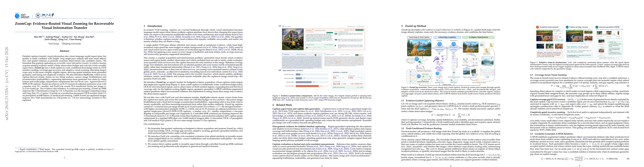Screen dimensions: 644x167
Task: Click the ZoomCap magnifier icon in Figure 1 panel
Action: 313,30
